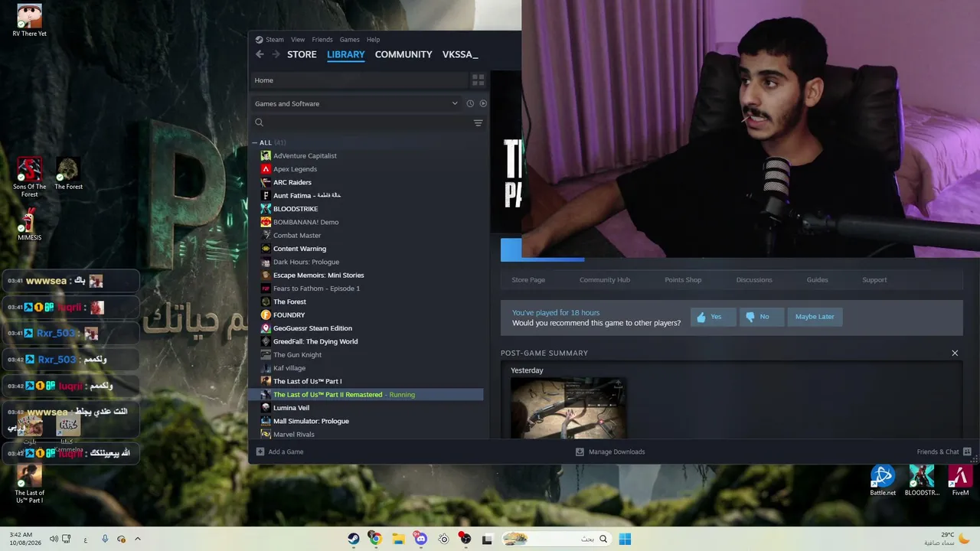Open the Help menu
The height and width of the screenshot is (551, 980).
tap(373, 40)
